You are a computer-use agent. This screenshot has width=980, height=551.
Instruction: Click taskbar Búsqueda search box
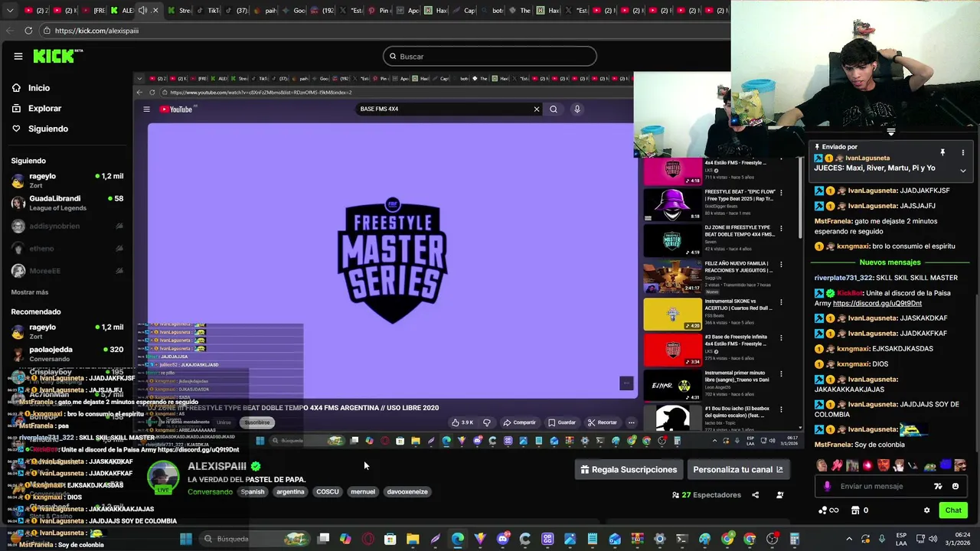(254, 539)
